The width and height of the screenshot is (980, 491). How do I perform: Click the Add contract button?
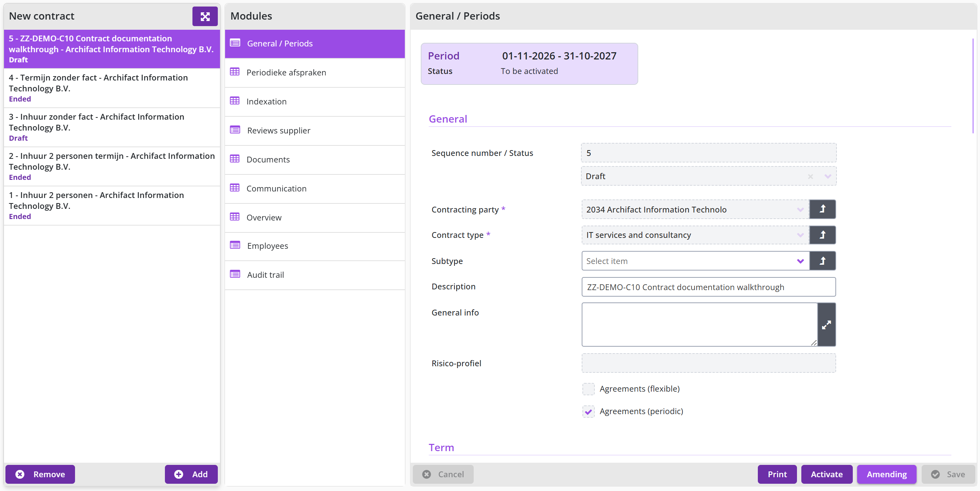(x=191, y=474)
